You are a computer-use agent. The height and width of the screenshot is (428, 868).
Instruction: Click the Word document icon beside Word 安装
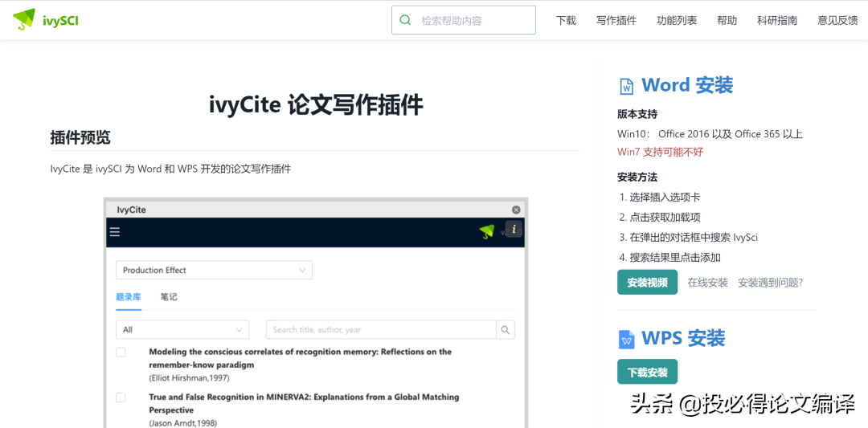tap(626, 86)
